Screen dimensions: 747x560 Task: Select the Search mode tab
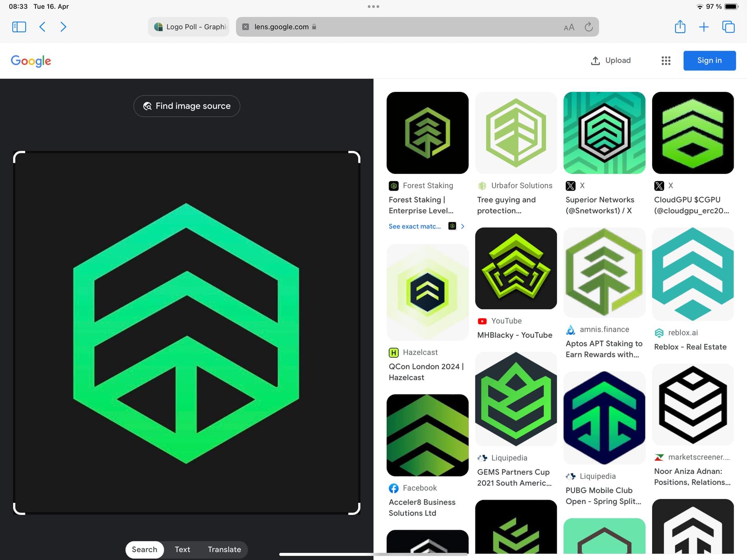click(x=144, y=549)
